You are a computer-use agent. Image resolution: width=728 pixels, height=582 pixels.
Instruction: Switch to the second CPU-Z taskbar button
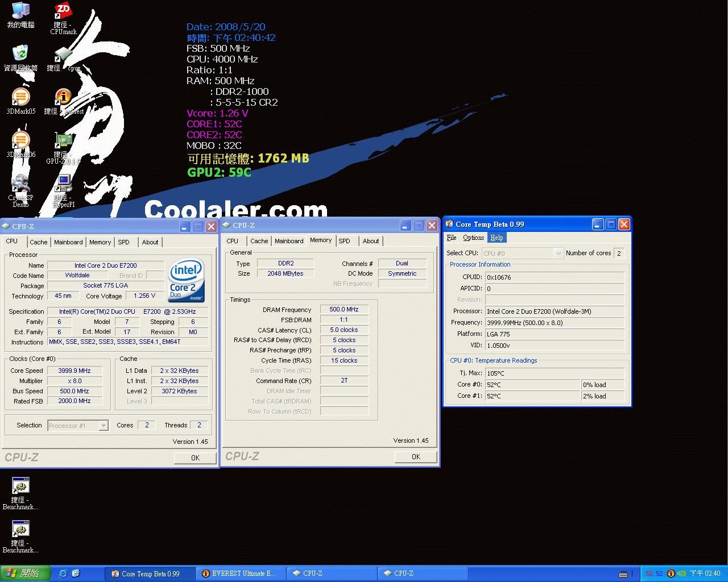[x=423, y=573]
